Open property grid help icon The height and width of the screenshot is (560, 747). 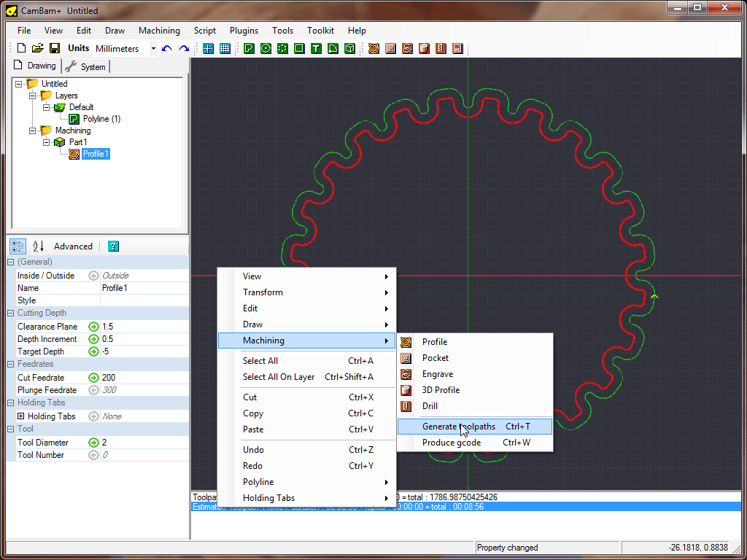[113, 246]
